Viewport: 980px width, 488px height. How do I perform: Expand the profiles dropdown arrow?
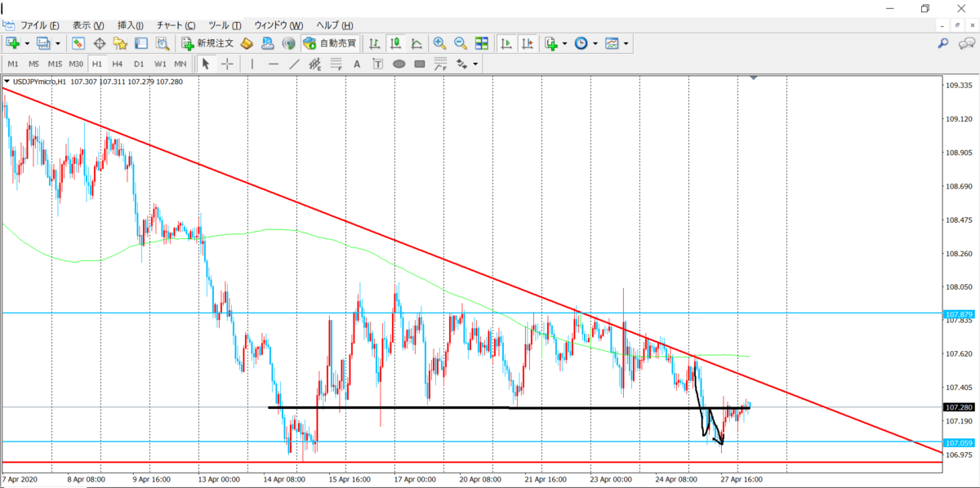tap(57, 43)
